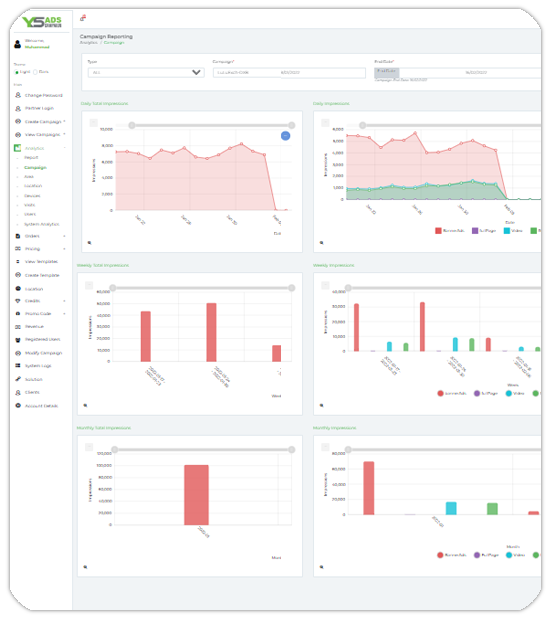Click the Change Password menu label
Screen dimensions: 553x619
[x=44, y=95]
